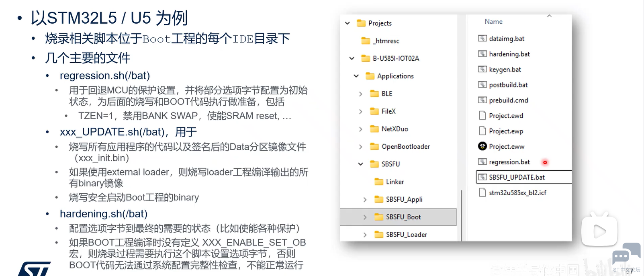Select the _htmresc folder name
The width and height of the screenshot is (644, 276).
pos(386,41)
